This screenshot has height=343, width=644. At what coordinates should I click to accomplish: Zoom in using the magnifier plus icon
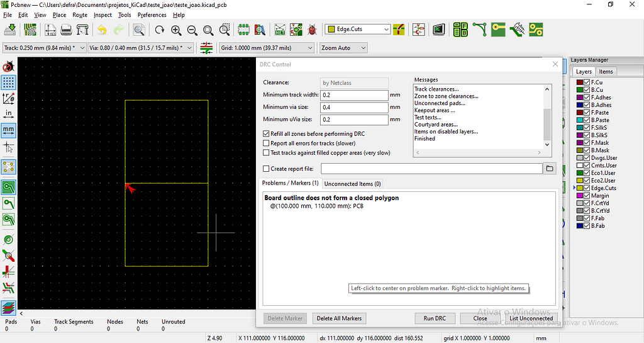pyautogui.click(x=176, y=30)
